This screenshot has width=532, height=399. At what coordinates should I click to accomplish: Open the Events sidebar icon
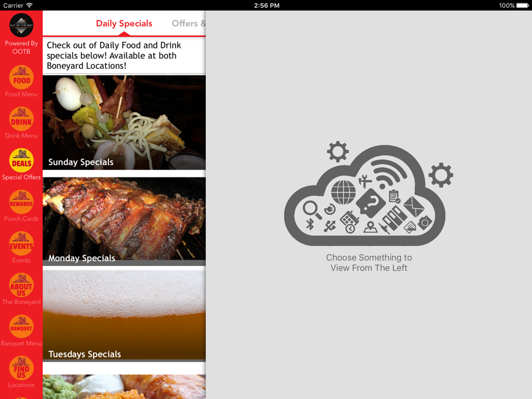click(x=21, y=244)
